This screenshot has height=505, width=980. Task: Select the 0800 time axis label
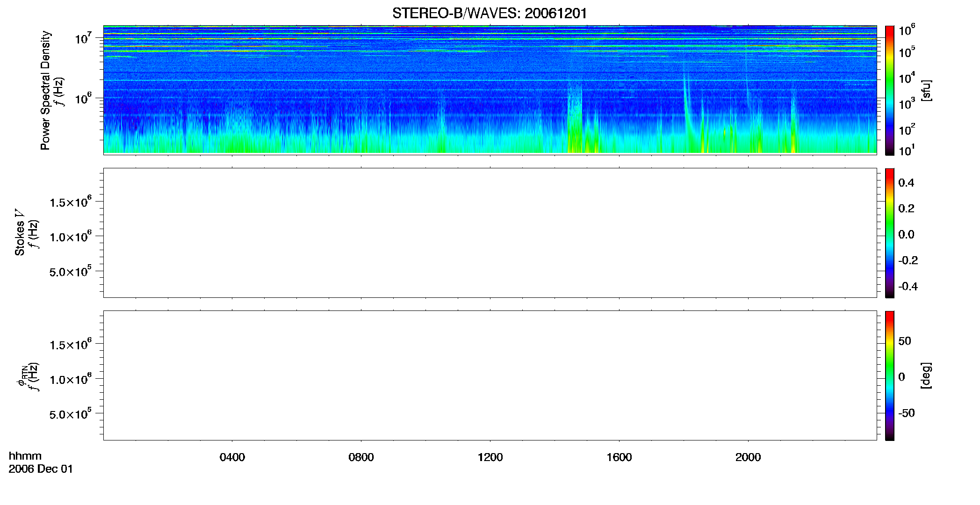pyautogui.click(x=361, y=457)
